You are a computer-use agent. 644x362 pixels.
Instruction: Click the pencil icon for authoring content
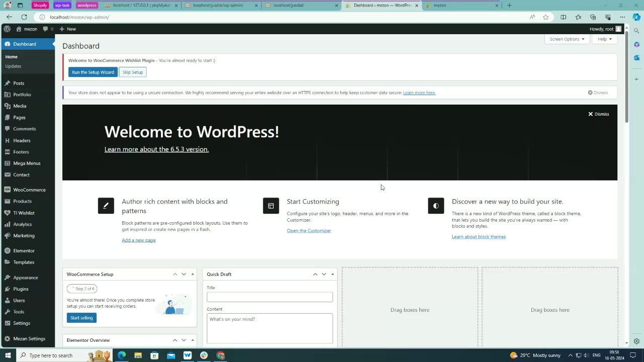pyautogui.click(x=106, y=206)
